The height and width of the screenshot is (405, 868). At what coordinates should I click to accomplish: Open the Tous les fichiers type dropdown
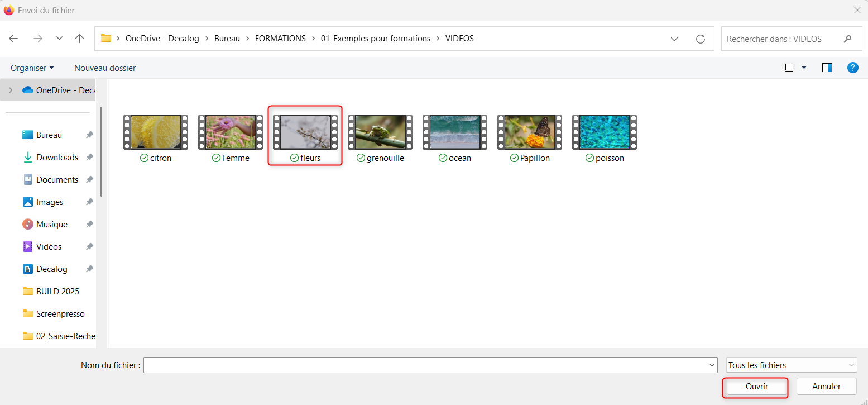[x=791, y=365]
